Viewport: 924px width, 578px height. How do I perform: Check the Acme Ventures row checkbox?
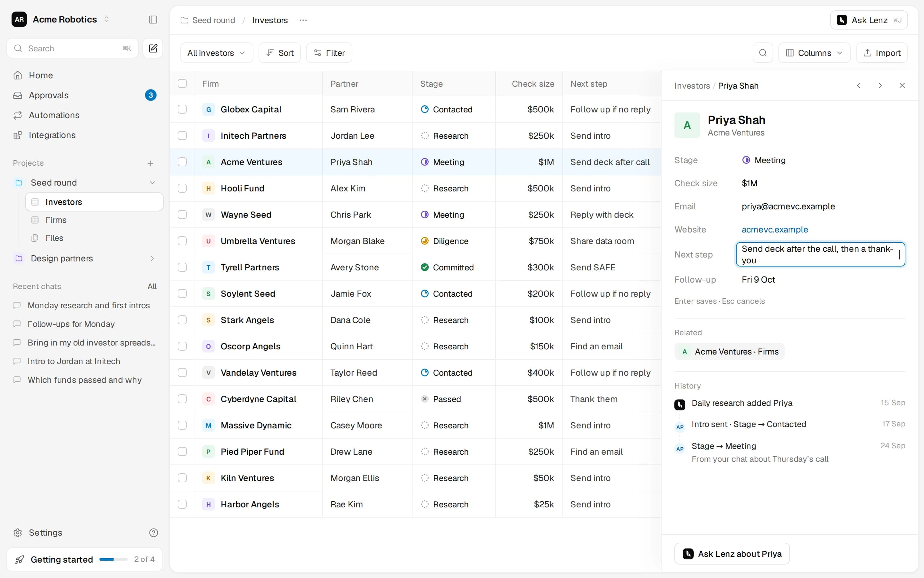coord(182,162)
